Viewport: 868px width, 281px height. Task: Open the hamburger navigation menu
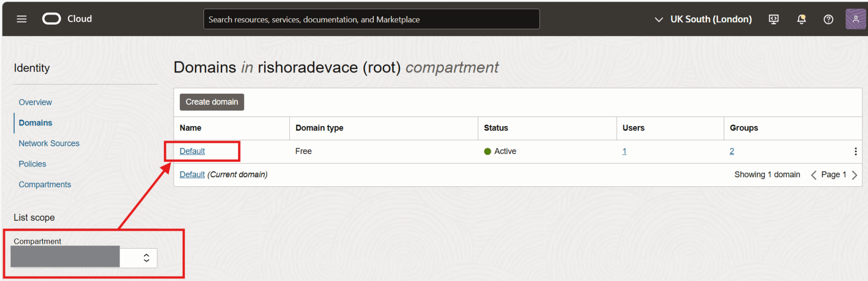coord(22,19)
